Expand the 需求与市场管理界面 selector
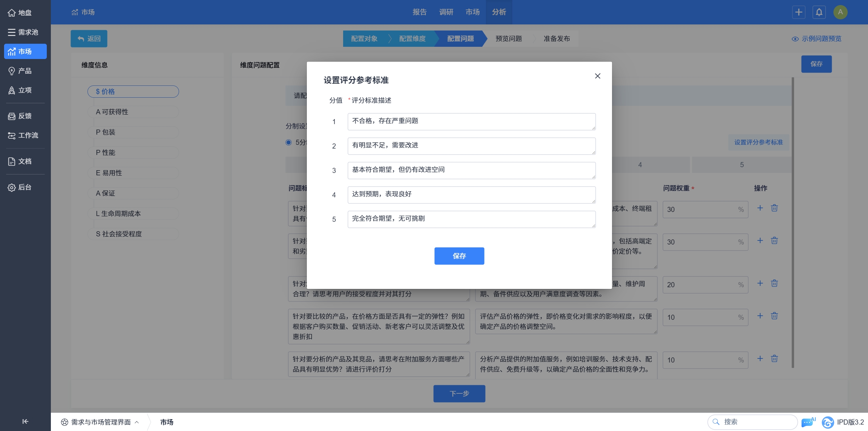 (100, 422)
